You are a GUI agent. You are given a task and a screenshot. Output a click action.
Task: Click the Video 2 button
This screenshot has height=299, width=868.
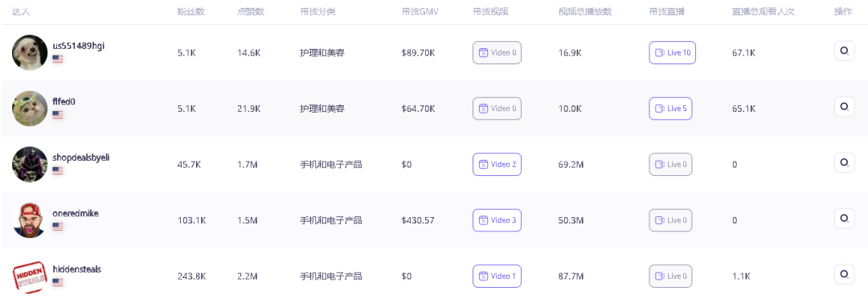[497, 165]
